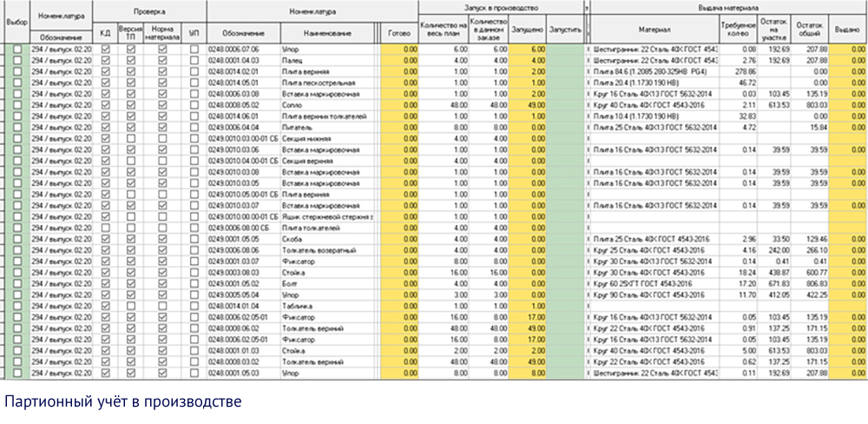Select the cell 0248.0014.02.01
Viewport: 868px width, 424px height.
pyautogui.click(x=244, y=71)
